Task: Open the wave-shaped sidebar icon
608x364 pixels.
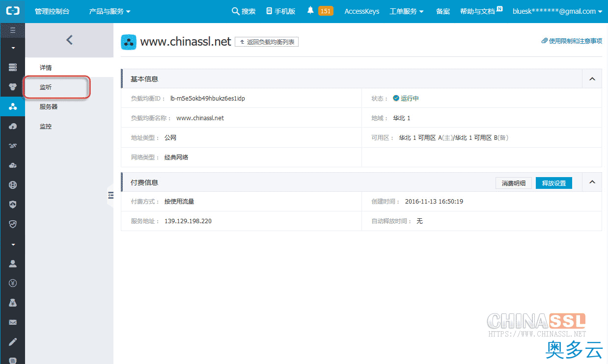Action: (x=13, y=146)
